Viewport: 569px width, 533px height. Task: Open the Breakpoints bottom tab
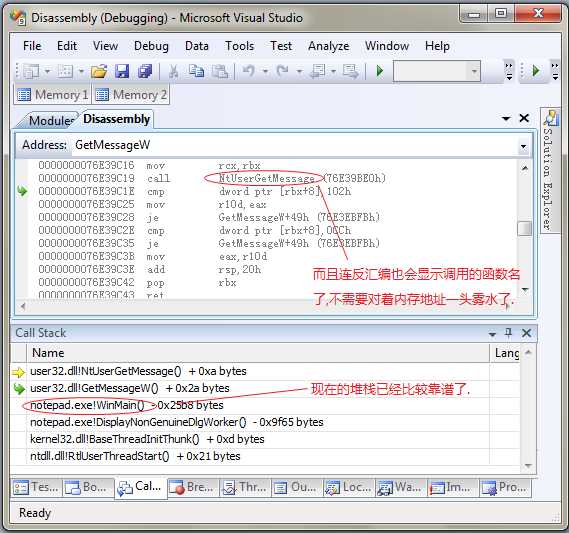(x=193, y=487)
